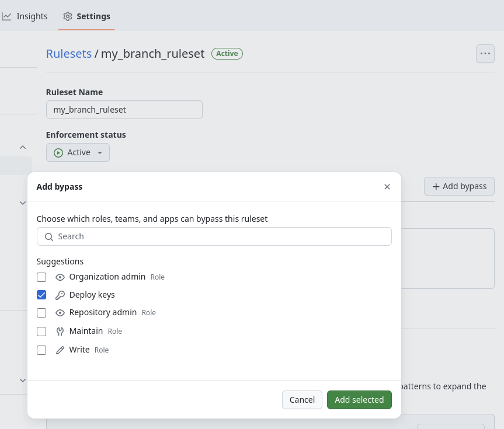The image size is (504, 429).
Task: Focus the bypass Search field
Action: coord(214,236)
